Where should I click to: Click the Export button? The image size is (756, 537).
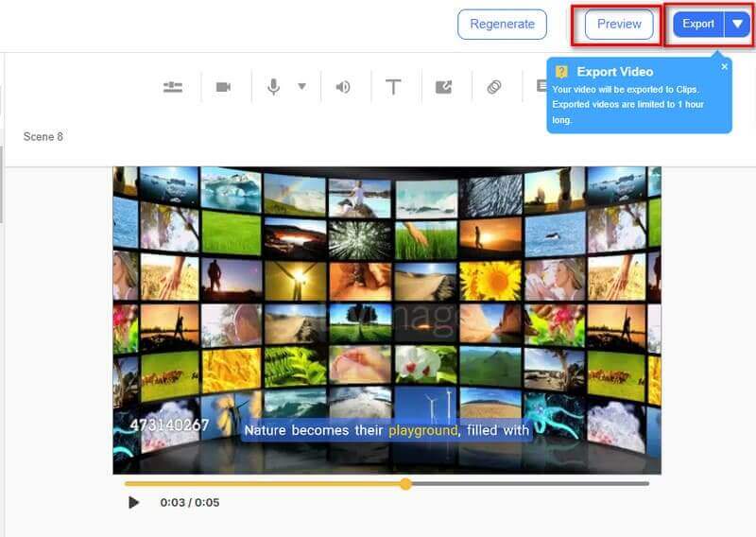(698, 25)
